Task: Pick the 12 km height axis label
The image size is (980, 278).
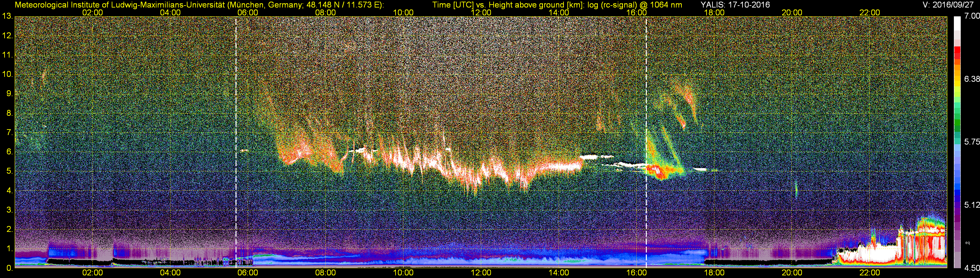Action: click(7, 36)
